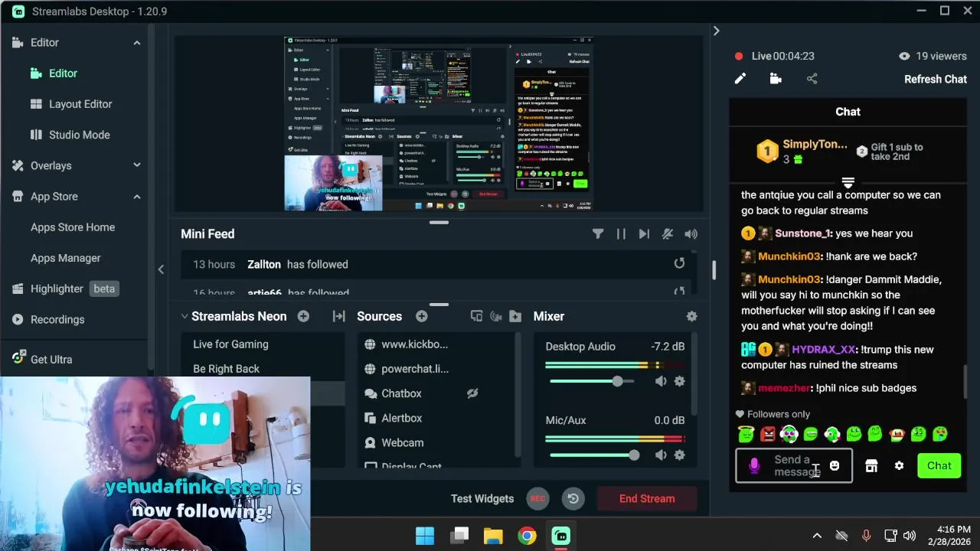Collapse the Editor sidebar section
This screenshot has width=980, height=551.
[136, 43]
